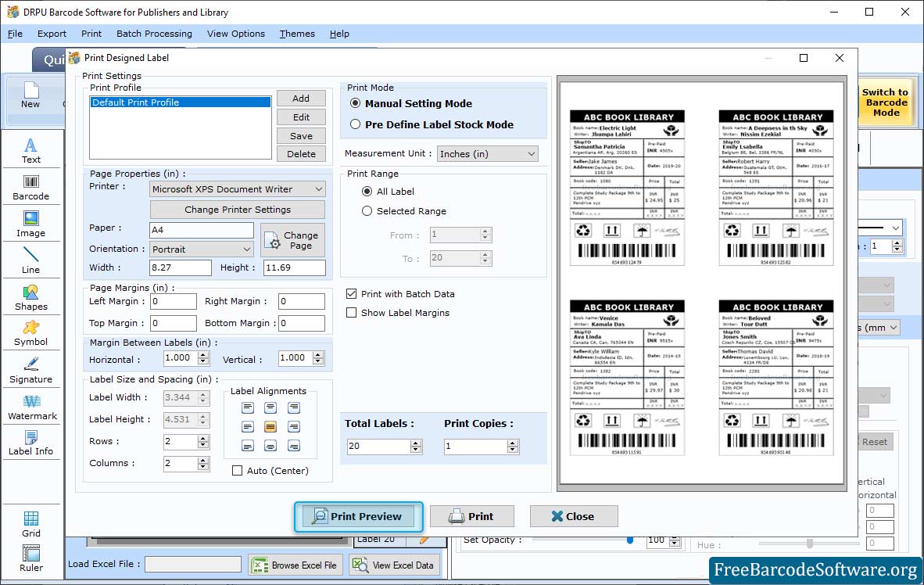Set label alignment to middle center
This screenshot has height=585, width=924.
tap(270, 426)
